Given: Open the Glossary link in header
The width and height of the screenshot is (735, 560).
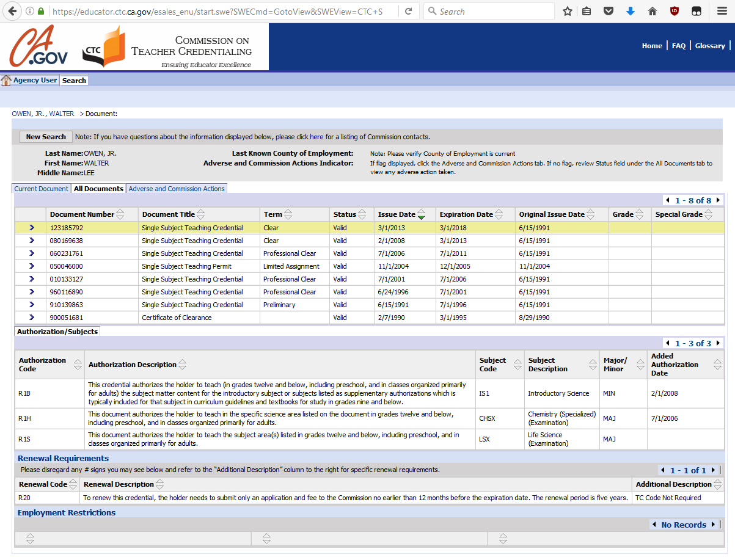Looking at the screenshot, I should click(x=710, y=46).
